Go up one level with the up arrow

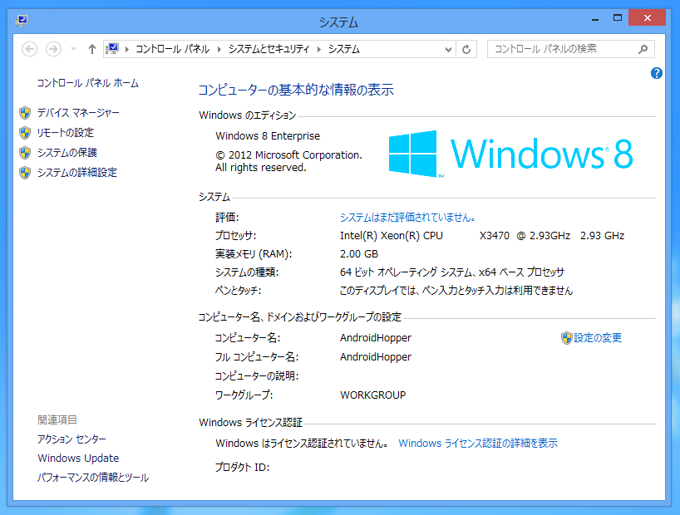point(92,49)
